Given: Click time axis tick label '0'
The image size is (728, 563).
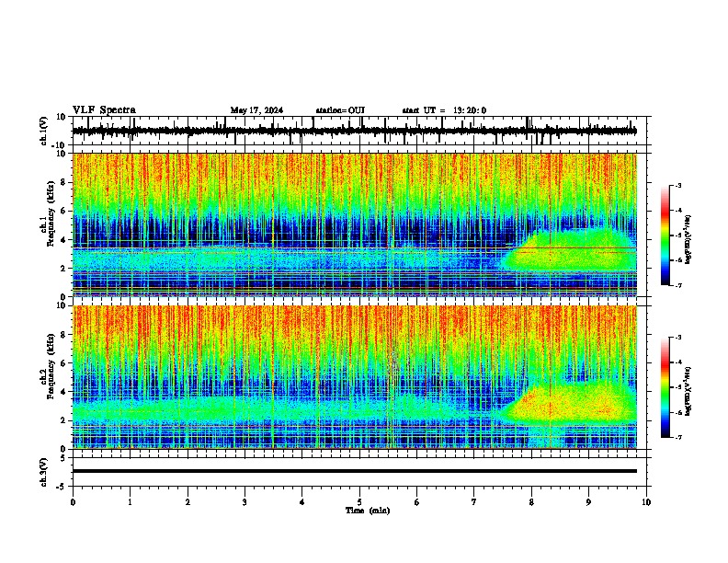Looking at the screenshot, I should click(73, 502).
